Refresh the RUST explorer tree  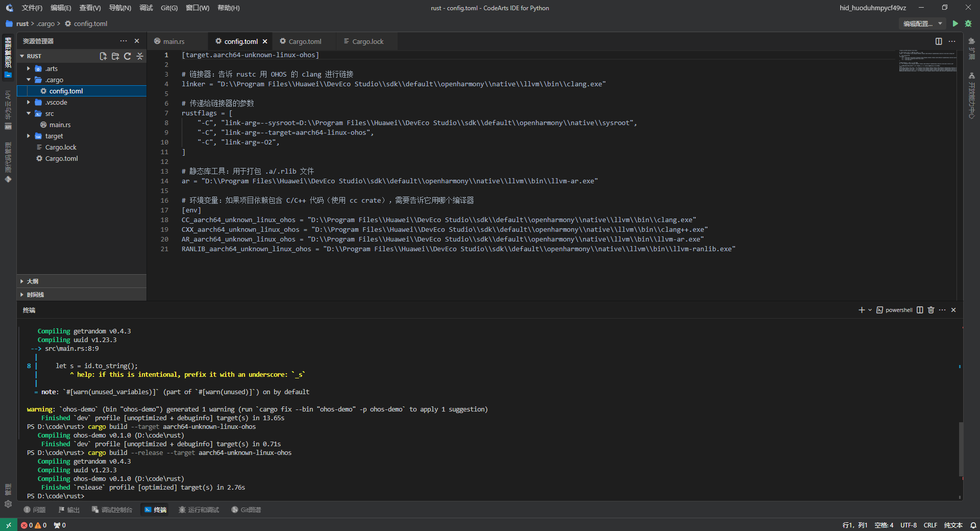pos(128,56)
